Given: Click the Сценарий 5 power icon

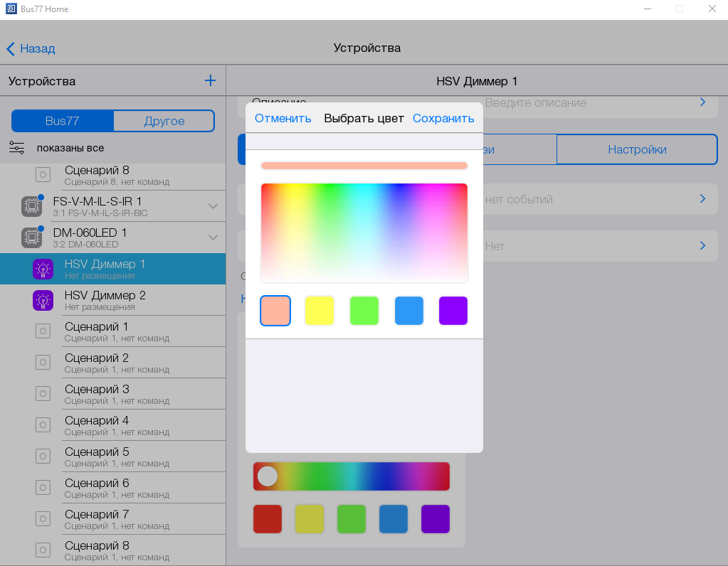Looking at the screenshot, I should [43, 456].
